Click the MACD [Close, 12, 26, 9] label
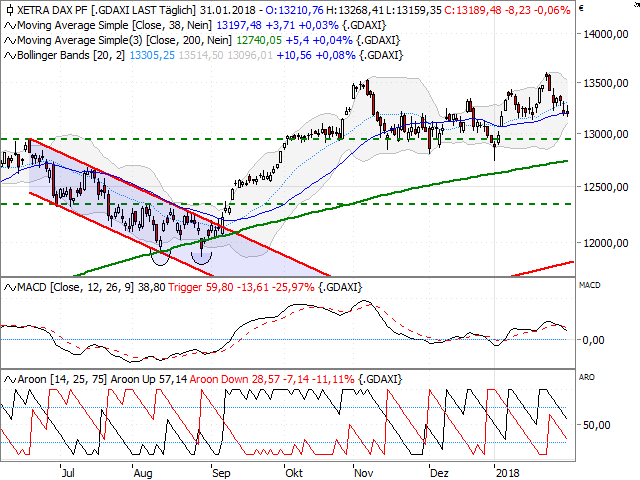This screenshot has height=480, width=640. point(76,287)
